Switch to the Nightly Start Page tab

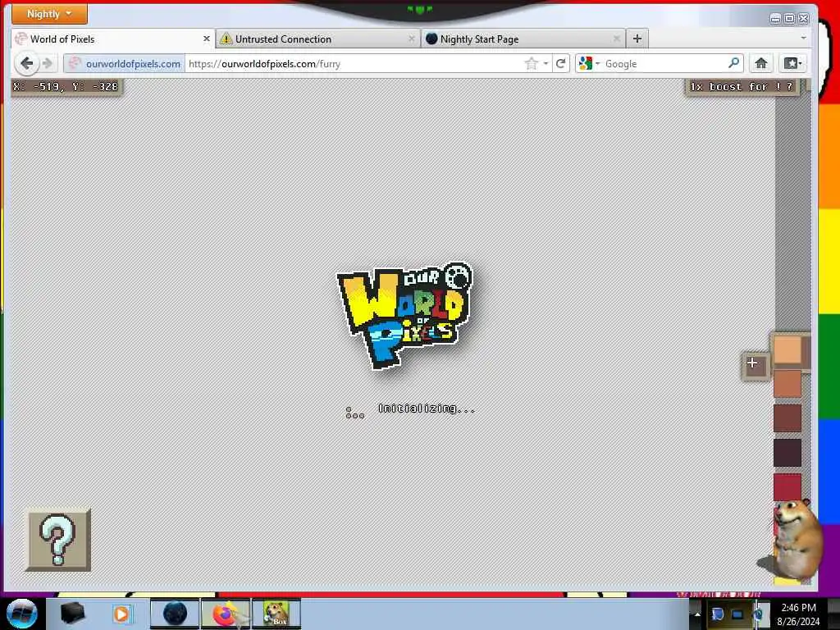click(523, 39)
